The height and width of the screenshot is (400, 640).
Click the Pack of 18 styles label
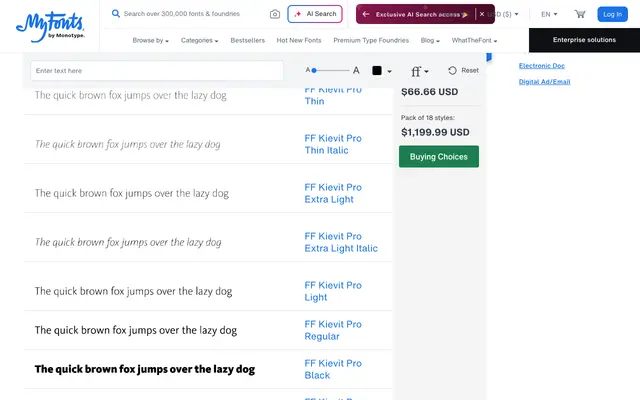coord(427,118)
